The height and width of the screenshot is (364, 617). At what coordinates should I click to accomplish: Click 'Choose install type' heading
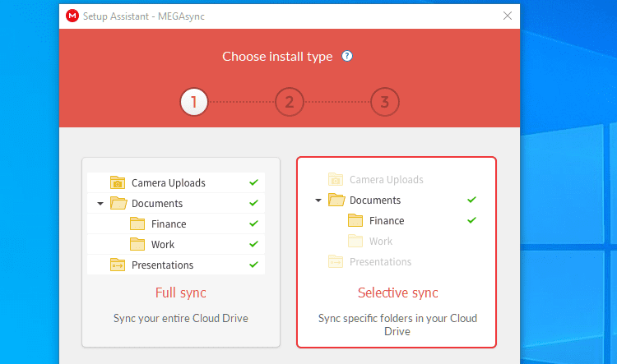click(277, 57)
